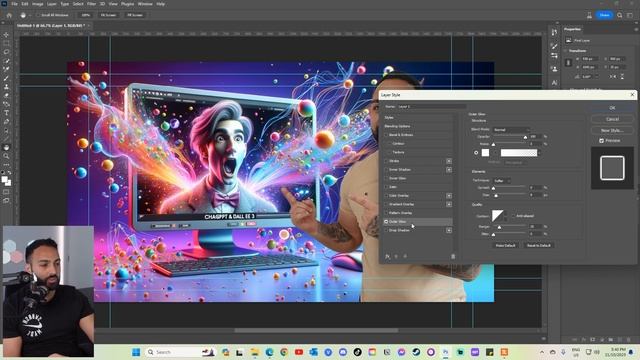Viewport: 640px width, 360px height.
Task: Click the Size slider handle
Action: pyautogui.click(x=496, y=196)
